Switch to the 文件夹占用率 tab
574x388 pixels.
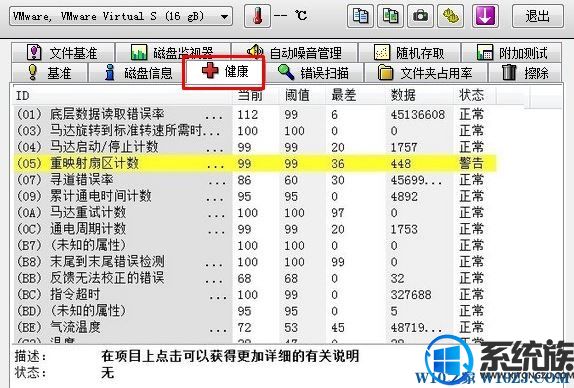(425, 72)
